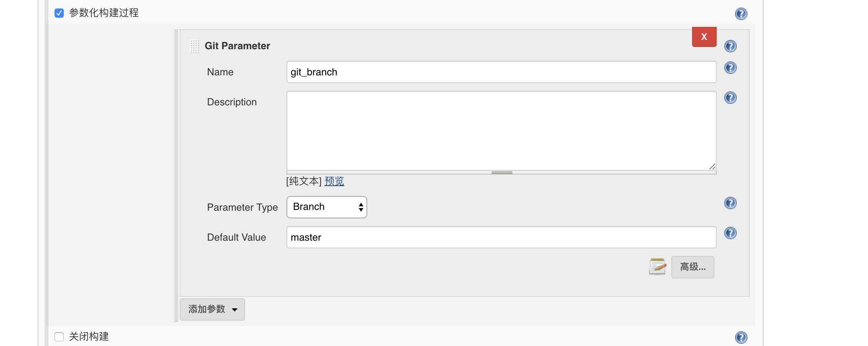Click inside the empty Description textarea
The image size is (868, 346).
[x=499, y=131]
